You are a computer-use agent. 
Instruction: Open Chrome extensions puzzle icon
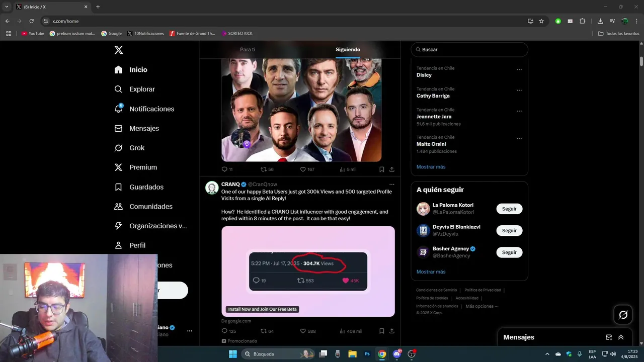[x=582, y=21]
